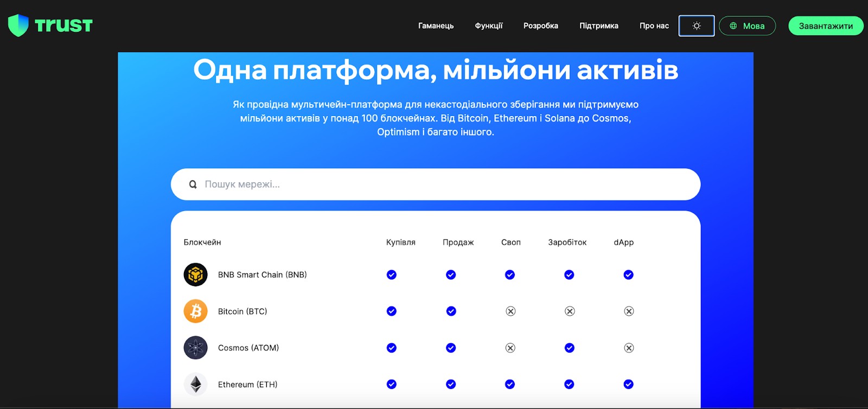Image resolution: width=868 pixels, height=409 pixels.
Task: Click the Пошук мережі search field
Action: click(x=436, y=184)
